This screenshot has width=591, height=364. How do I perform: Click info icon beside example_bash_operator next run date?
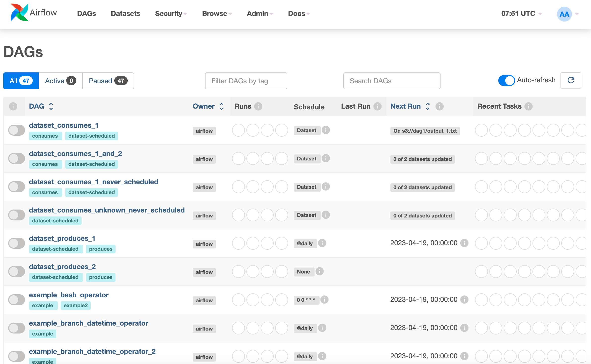[464, 300]
